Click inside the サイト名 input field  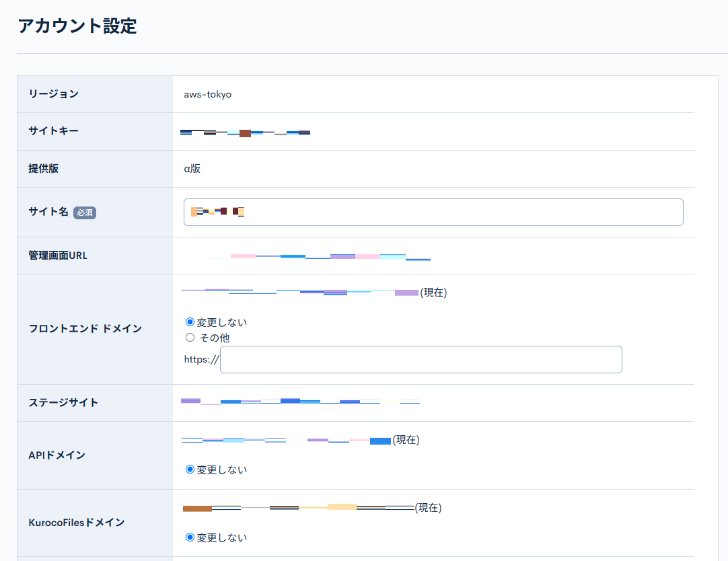click(x=434, y=212)
